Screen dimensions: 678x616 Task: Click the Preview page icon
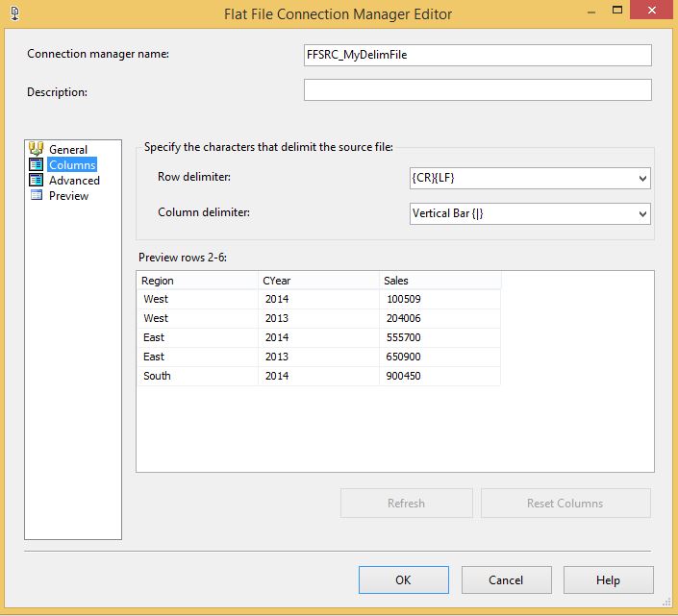pos(37,196)
